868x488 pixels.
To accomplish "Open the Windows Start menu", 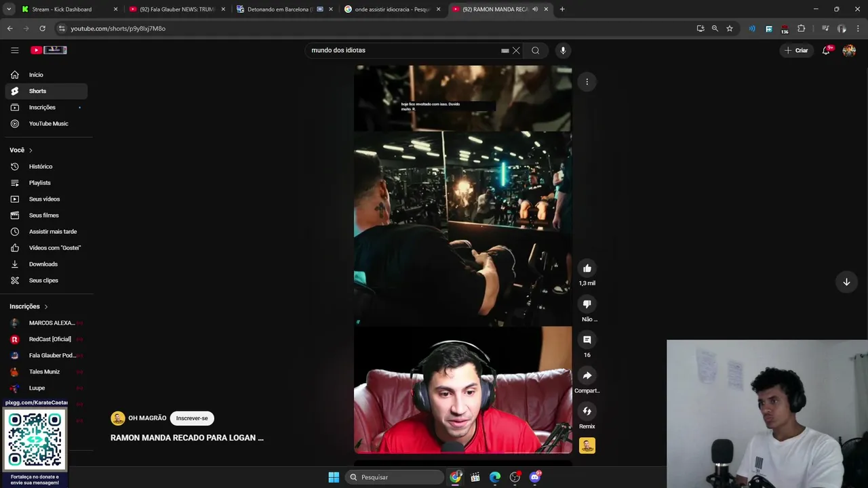I will point(334,477).
